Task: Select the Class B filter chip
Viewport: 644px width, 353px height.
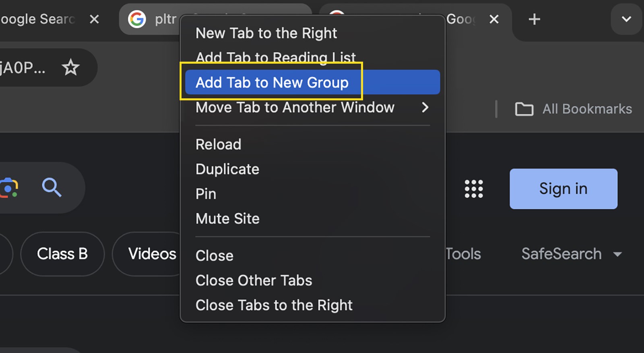Action: [62, 254]
